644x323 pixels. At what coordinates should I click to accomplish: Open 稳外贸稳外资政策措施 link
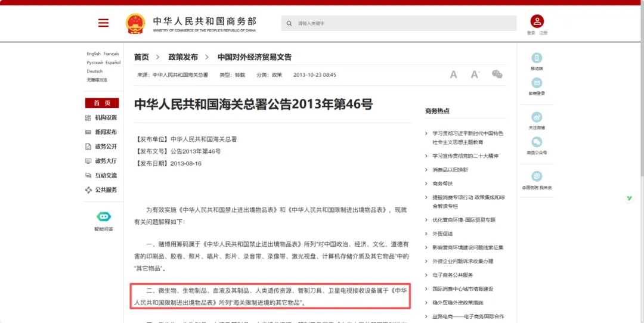pos(457,303)
